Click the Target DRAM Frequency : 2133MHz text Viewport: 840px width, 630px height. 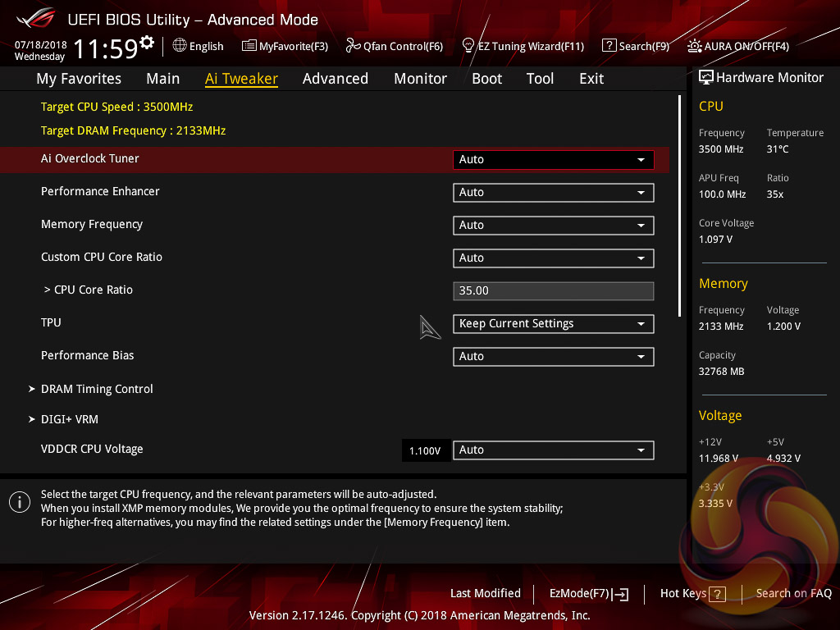tap(134, 130)
